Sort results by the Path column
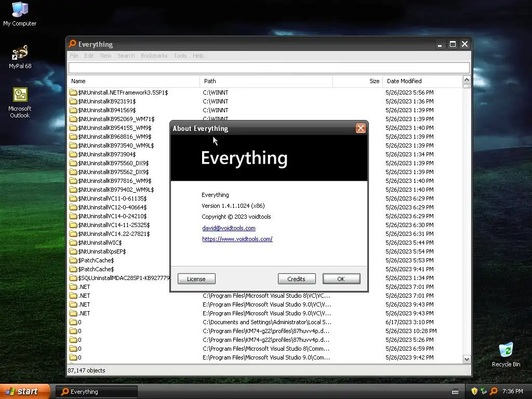Screen dimensions: 532x399 [267, 81]
